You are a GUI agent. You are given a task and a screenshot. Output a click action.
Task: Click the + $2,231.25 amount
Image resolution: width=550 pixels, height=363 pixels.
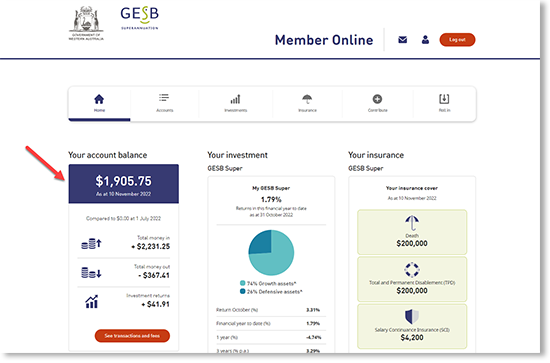click(x=151, y=247)
